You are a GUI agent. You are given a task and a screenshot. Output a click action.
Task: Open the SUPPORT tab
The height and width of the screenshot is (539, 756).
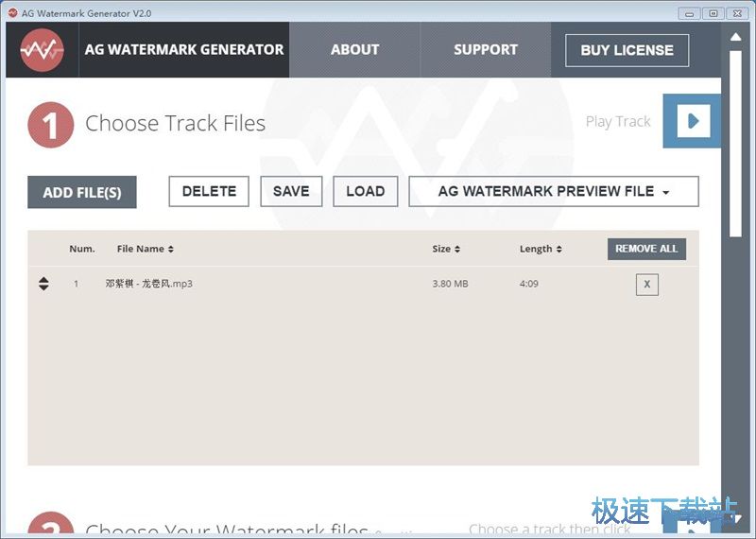(x=486, y=50)
